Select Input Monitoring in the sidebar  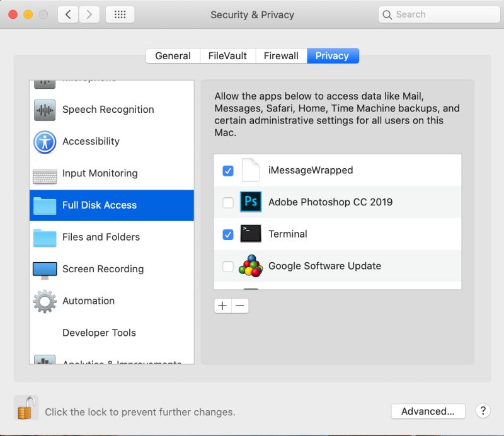point(101,173)
